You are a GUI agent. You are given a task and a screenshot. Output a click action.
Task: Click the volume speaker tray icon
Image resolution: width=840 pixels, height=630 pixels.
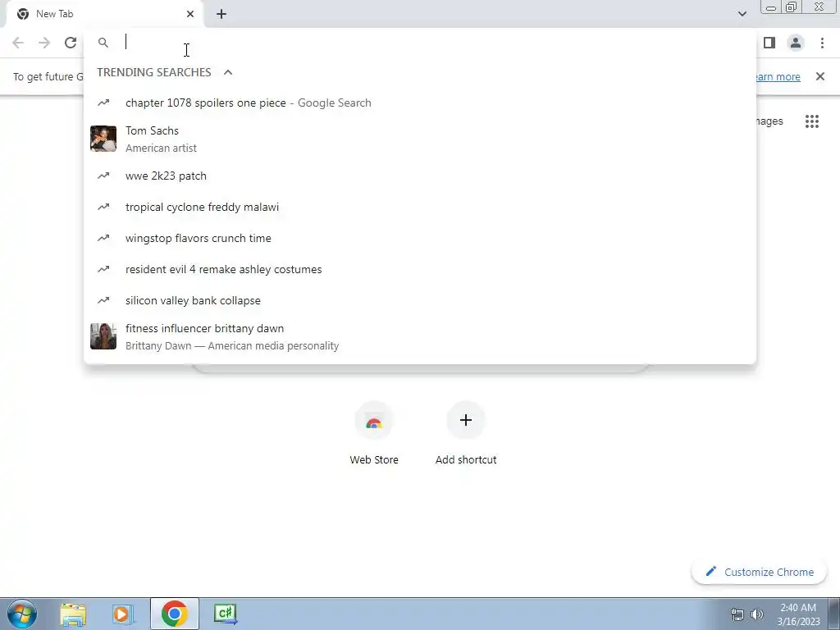click(757, 614)
